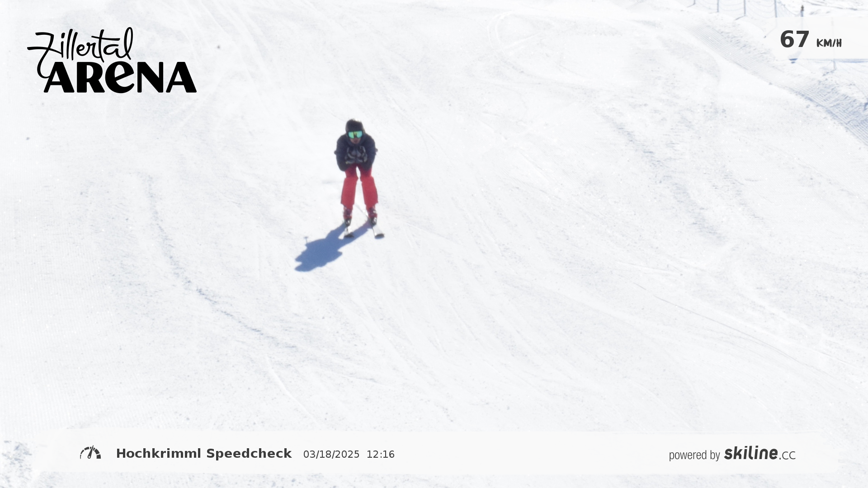The image size is (868, 488).
Task: Click the 67 speed readout
Action: coord(794,40)
